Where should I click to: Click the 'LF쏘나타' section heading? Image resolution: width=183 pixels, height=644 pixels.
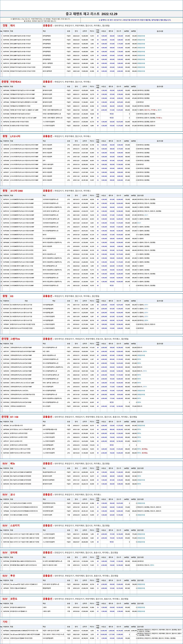(15, 136)
